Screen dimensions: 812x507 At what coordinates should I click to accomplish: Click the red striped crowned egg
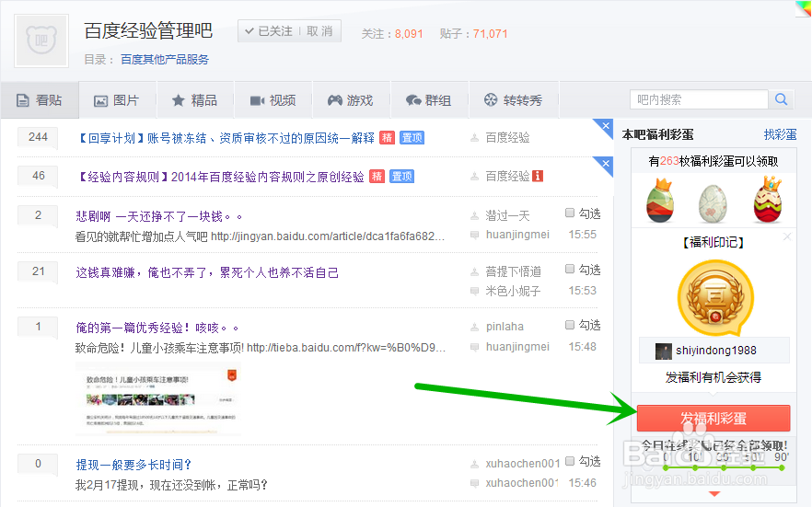coord(768,200)
